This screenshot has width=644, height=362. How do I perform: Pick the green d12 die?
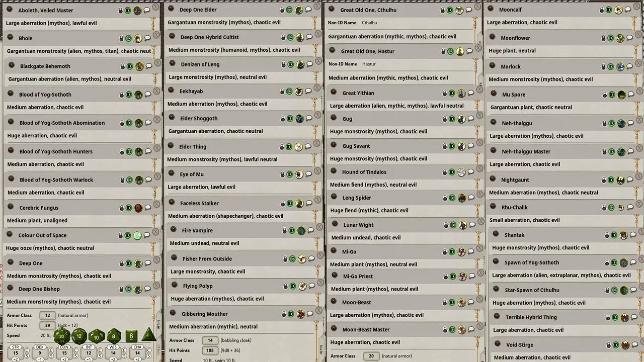[79, 336]
